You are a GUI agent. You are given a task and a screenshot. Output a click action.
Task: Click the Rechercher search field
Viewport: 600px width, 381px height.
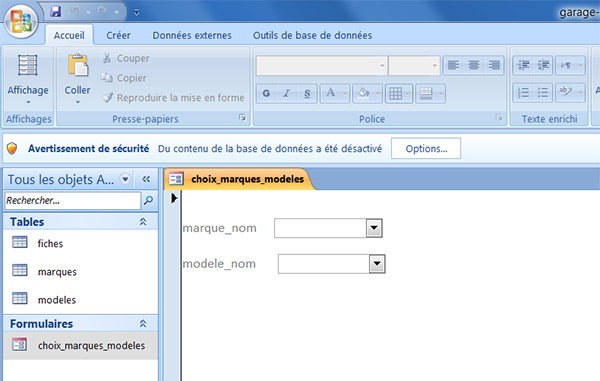73,200
